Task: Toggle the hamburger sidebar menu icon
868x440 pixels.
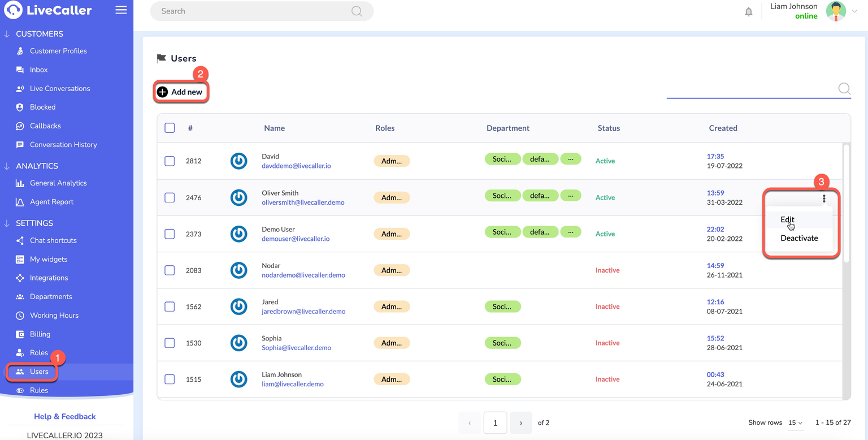Action: pyautogui.click(x=121, y=10)
